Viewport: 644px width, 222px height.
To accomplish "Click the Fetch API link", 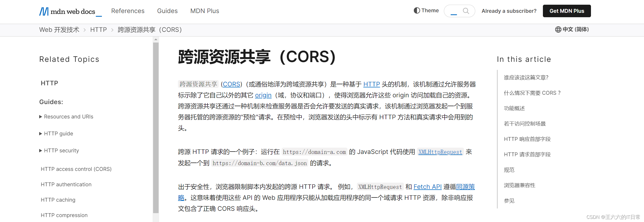I will point(427,187).
